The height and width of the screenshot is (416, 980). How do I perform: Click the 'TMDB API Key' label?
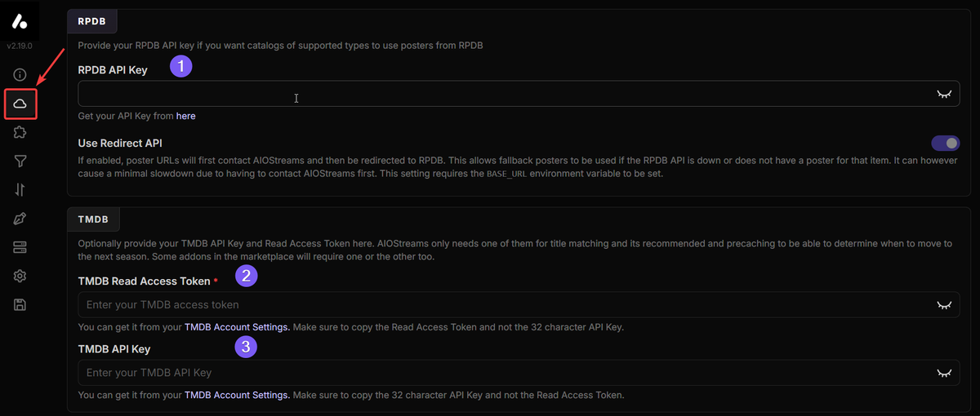[x=114, y=349]
